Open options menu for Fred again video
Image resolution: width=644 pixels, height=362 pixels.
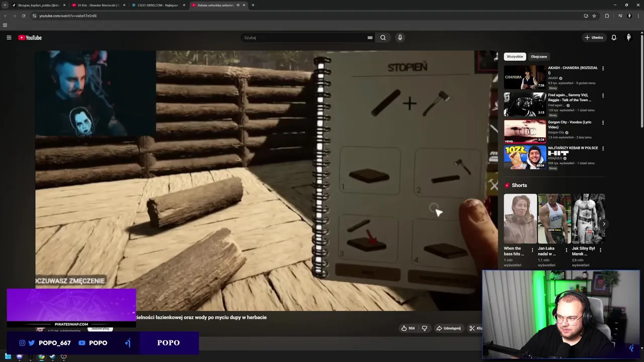[603, 96]
